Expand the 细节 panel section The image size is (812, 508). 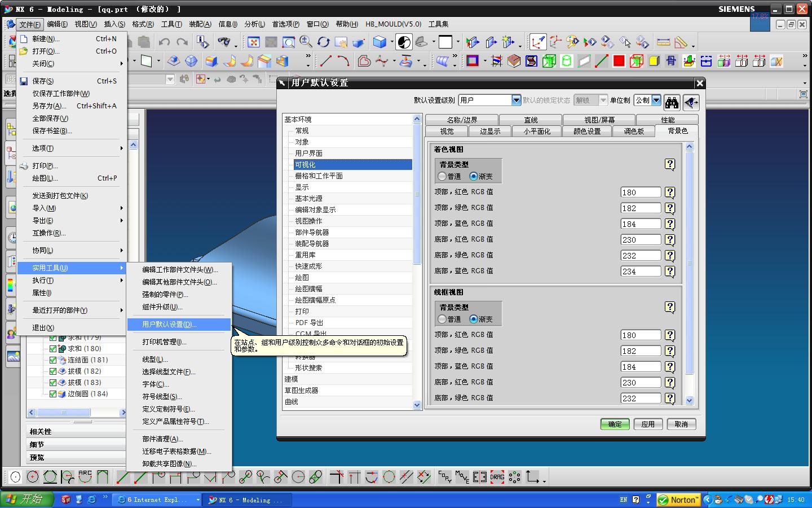77,444
